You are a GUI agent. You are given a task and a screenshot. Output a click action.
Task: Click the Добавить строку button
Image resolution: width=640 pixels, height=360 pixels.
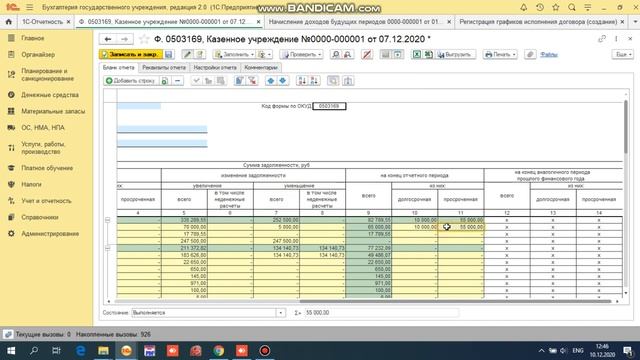pos(131,81)
